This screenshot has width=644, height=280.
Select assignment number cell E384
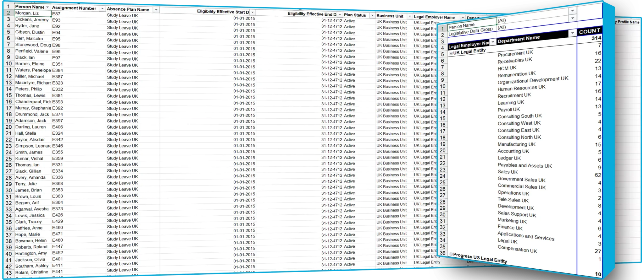tap(58, 70)
